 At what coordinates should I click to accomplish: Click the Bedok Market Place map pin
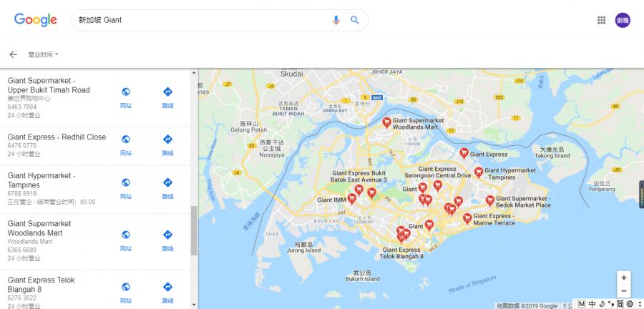[x=489, y=201]
